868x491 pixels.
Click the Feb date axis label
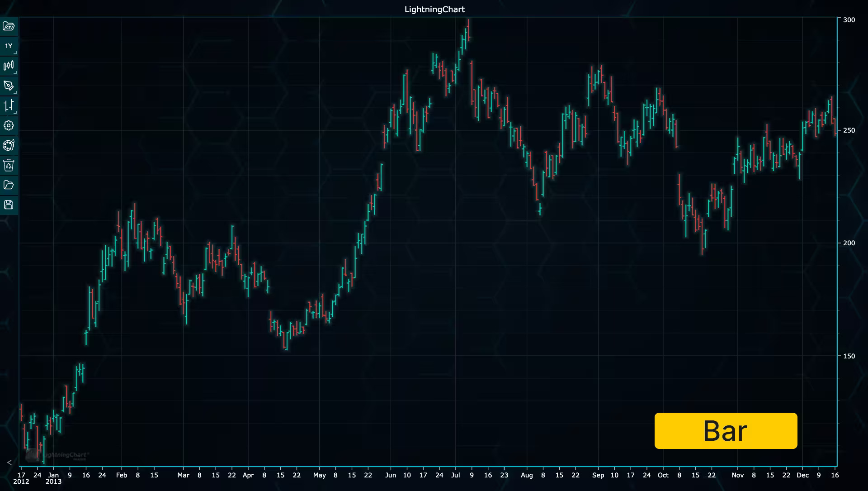point(122,475)
